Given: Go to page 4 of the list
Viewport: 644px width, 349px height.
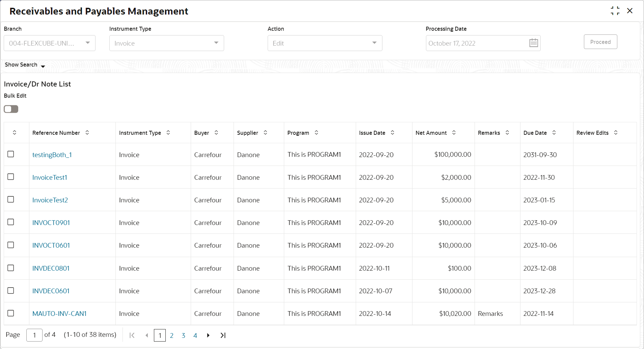Looking at the screenshot, I should point(195,335).
